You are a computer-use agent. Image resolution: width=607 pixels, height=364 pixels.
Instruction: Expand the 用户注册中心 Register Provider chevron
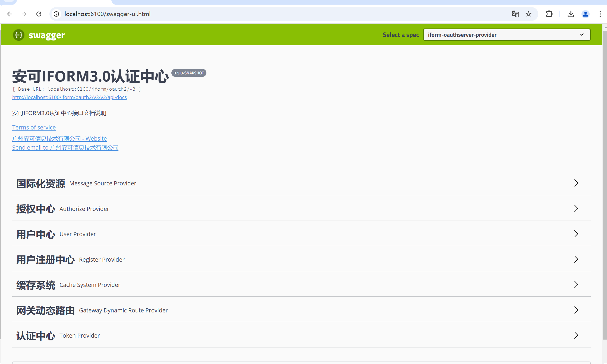tap(576, 259)
